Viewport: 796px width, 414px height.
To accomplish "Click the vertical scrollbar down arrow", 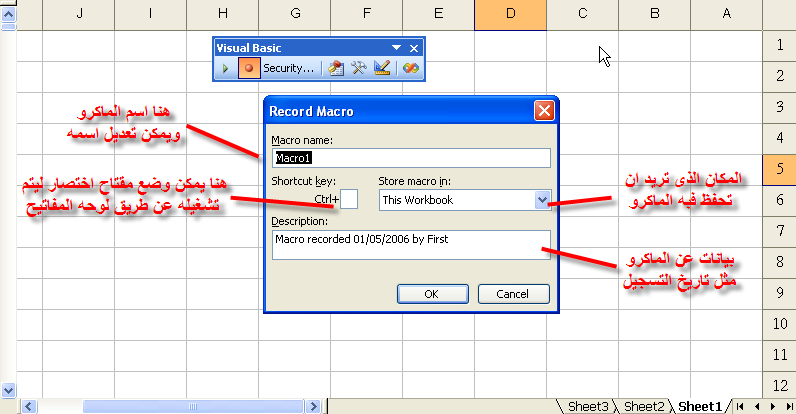I will [x=8, y=390].
